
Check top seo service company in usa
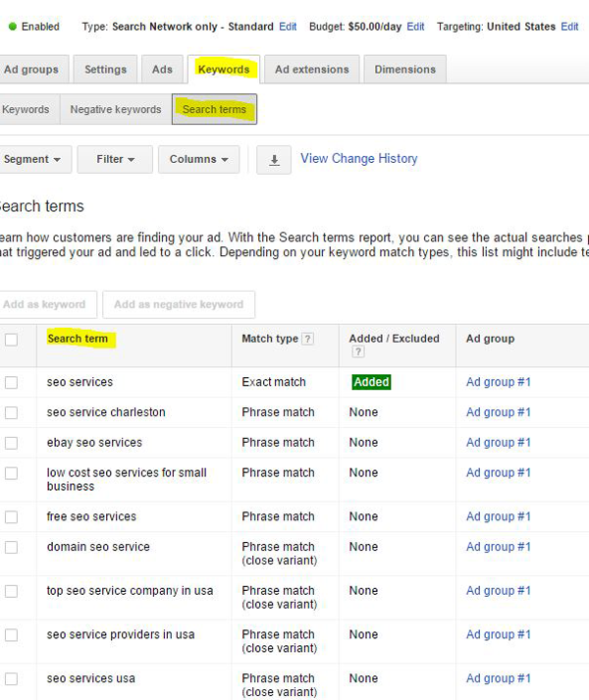(x=11, y=591)
